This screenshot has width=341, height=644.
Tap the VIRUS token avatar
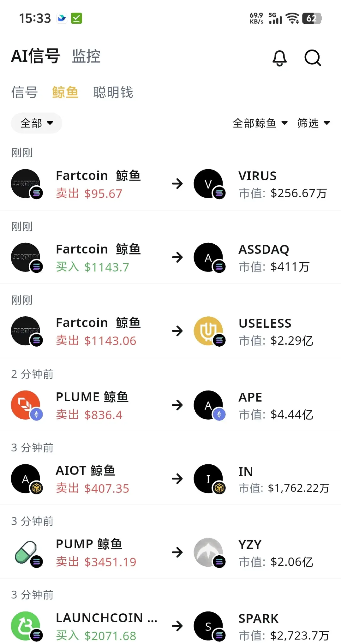tap(209, 184)
